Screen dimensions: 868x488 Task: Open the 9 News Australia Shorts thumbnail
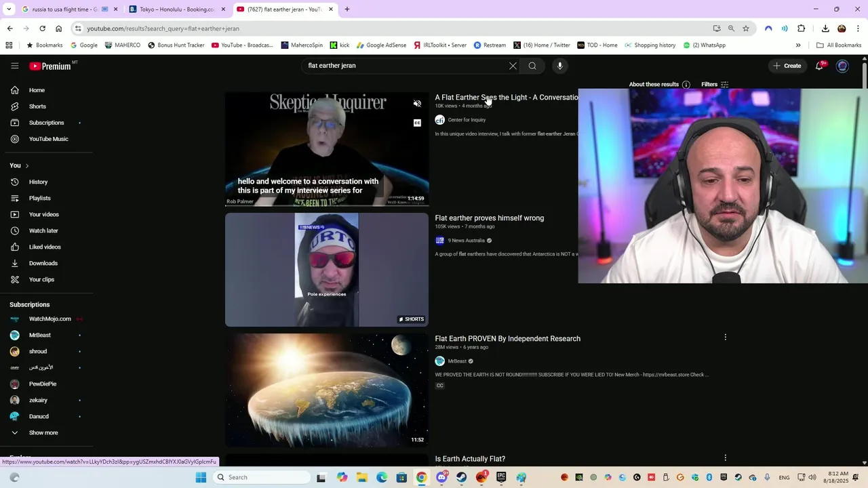(x=327, y=270)
